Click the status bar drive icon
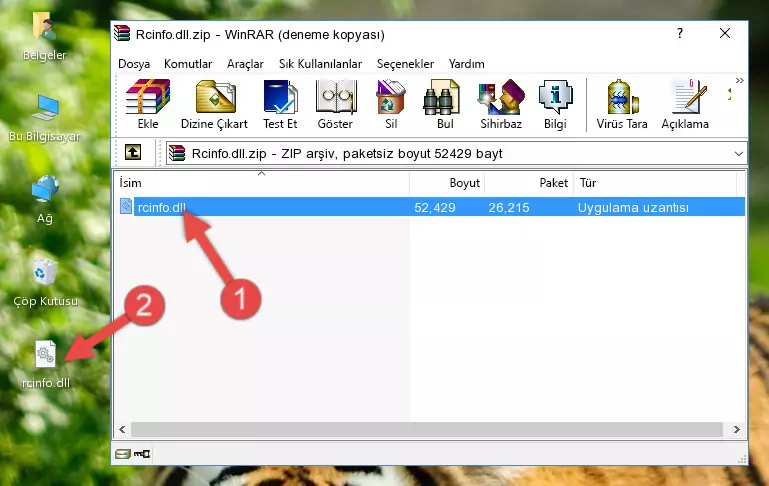The width and height of the screenshot is (769, 486). click(122, 454)
